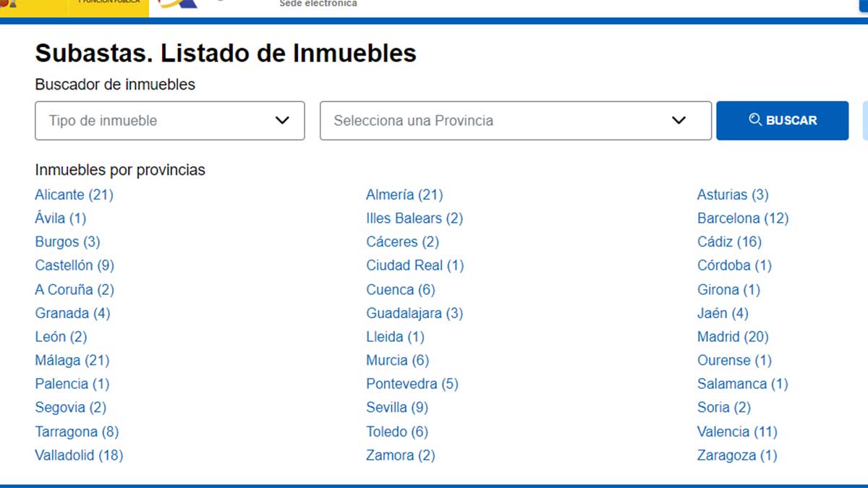Viewport: 868px width, 488px height.
Task: Browse Valencia (11) auction properties
Action: click(736, 431)
